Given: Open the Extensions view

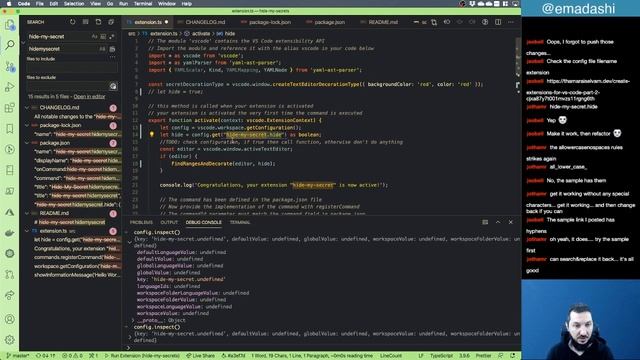Looking at the screenshot, I should (x=10, y=108).
